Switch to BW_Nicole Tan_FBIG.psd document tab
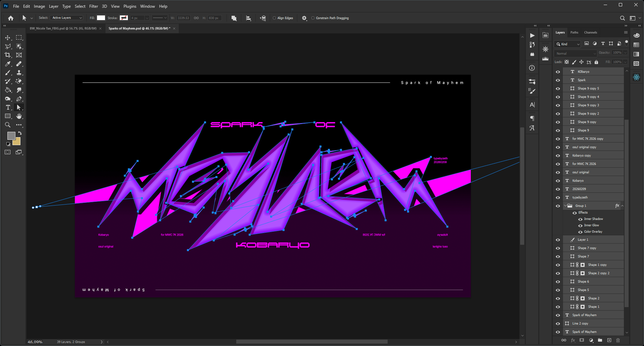Image resolution: width=644 pixels, height=346 pixels. (x=63, y=28)
